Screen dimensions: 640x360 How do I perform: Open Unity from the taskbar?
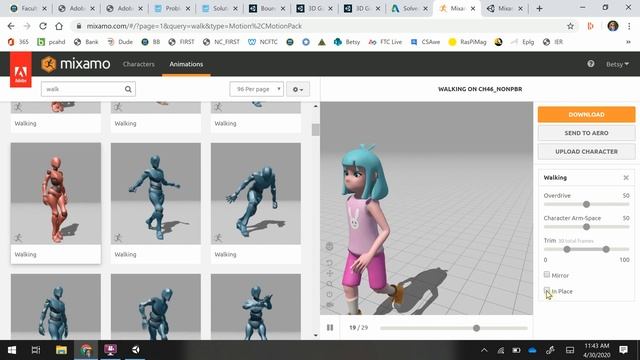click(136, 350)
